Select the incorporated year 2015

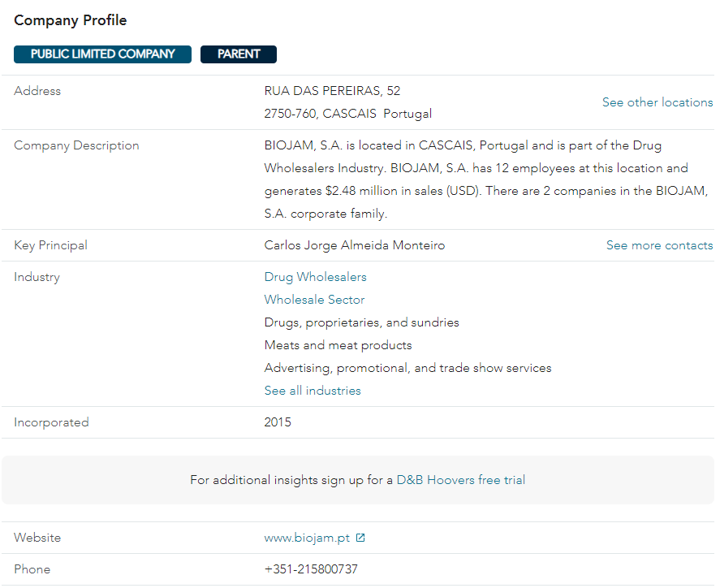pyautogui.click(x=278, y=422)
